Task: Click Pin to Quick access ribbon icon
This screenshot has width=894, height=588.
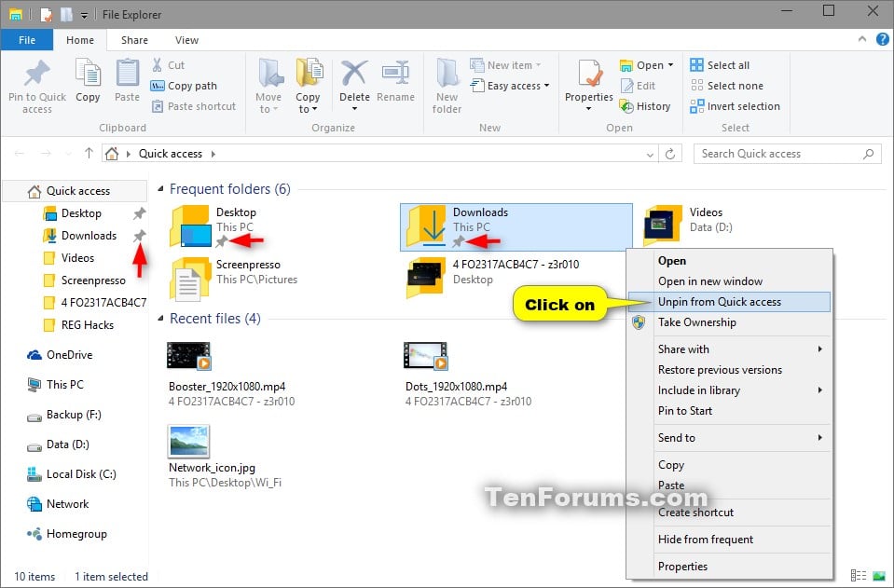Action: tap(37, 87)
